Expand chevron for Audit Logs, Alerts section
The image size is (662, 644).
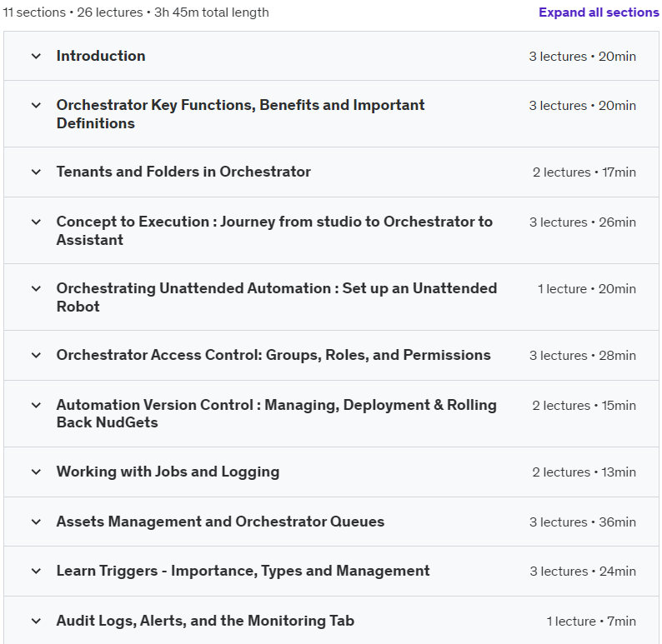point(37,621)
